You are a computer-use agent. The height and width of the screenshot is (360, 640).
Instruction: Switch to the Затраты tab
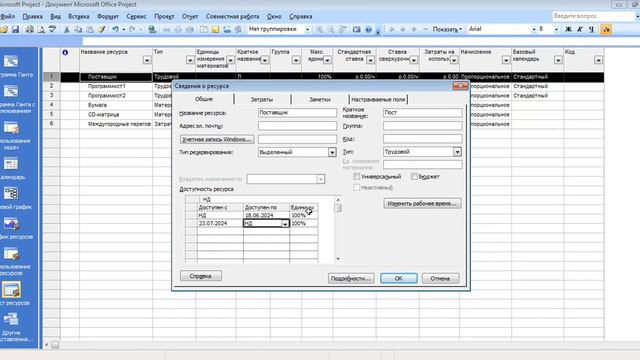tap(262, 99)
